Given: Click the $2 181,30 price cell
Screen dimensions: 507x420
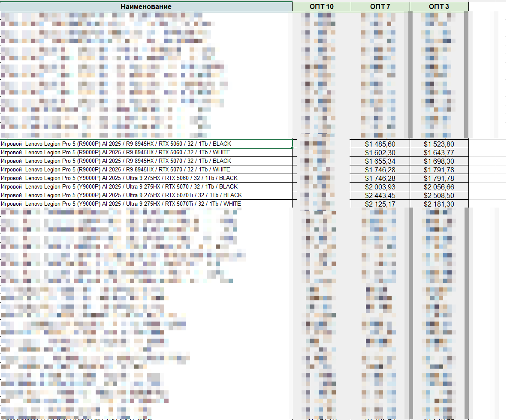Looking at the screenshot, I should click(439, 204).
